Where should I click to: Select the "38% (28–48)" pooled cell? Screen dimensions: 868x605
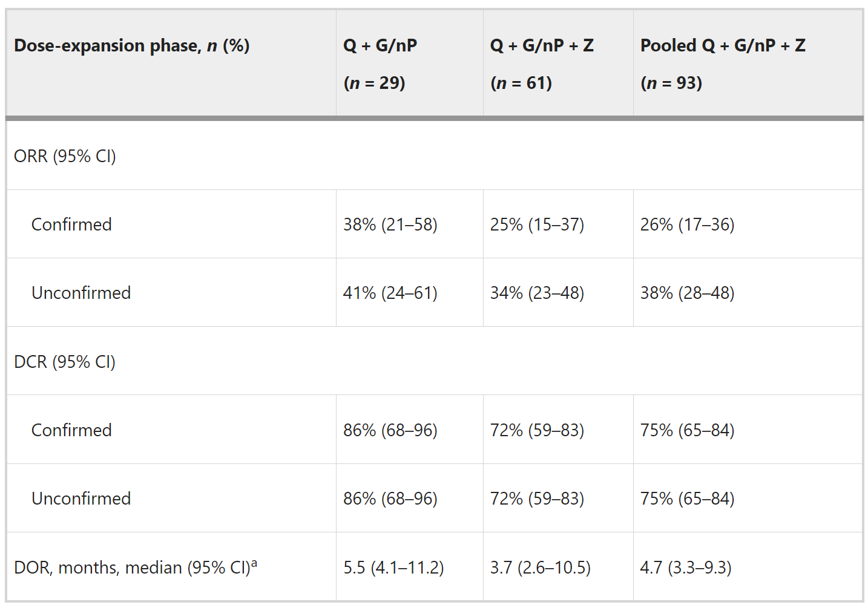click(687, 293)
